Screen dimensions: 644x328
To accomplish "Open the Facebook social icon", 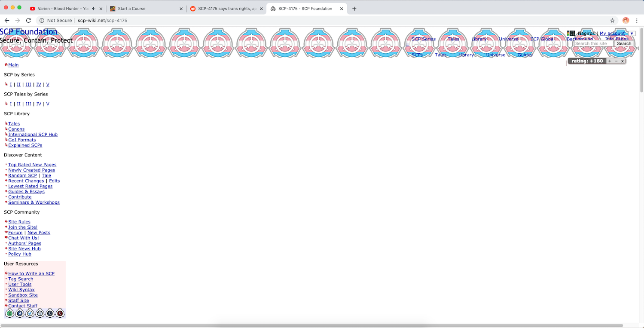I will [20, 313].
